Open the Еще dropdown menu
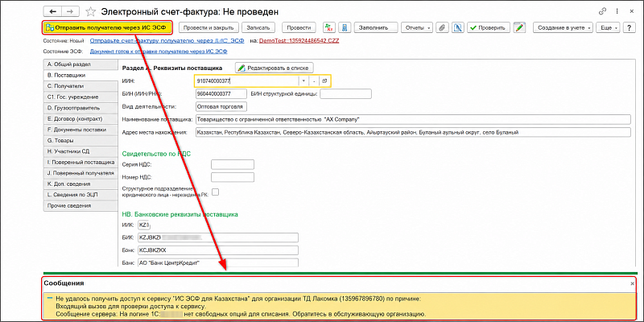644x322 pixels. pos(608,27)
